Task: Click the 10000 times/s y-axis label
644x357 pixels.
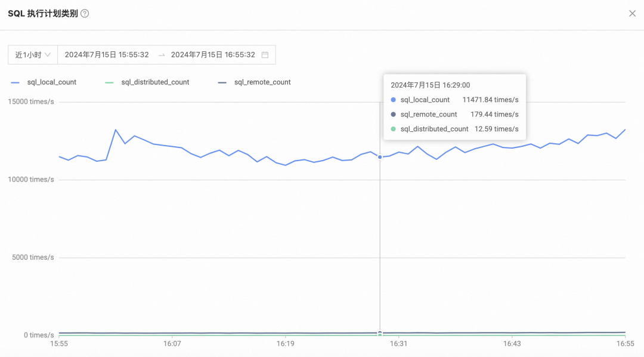Action: [30, 180]
